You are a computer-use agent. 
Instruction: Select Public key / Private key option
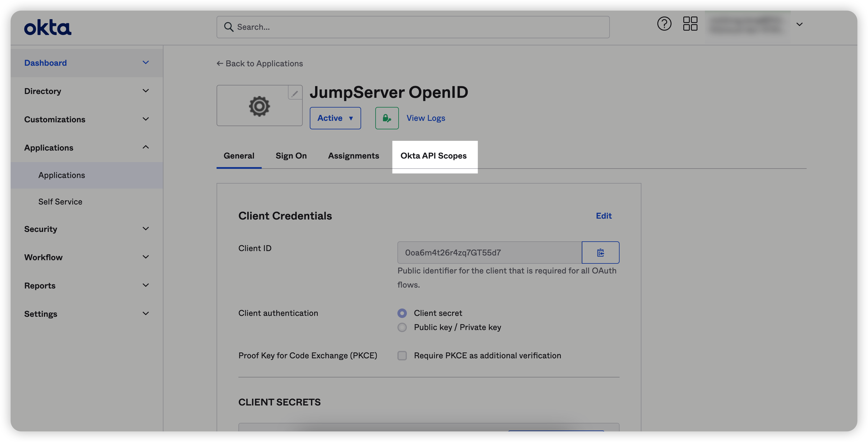pos(402,327)
